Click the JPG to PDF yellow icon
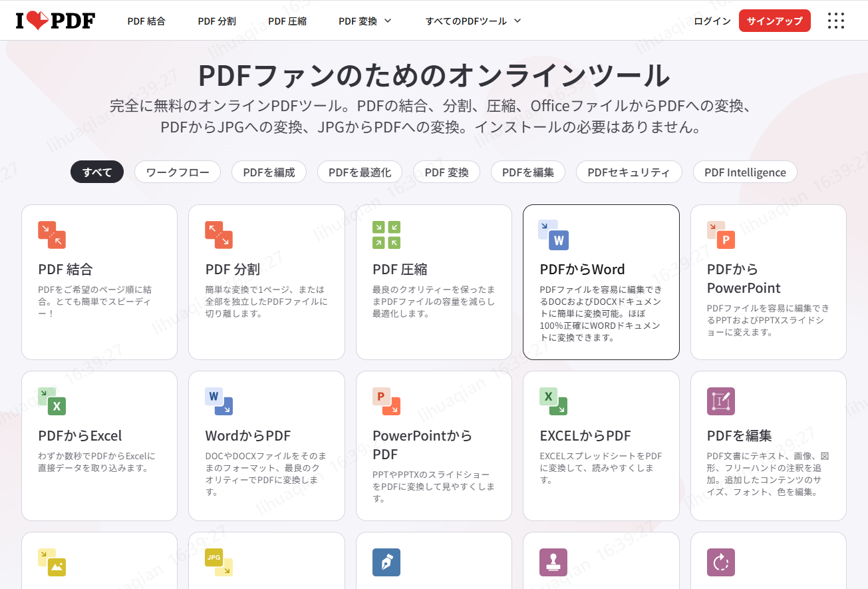Image resolution: width=868 pixels, height=589 pixels. click(x=219, y=562)
